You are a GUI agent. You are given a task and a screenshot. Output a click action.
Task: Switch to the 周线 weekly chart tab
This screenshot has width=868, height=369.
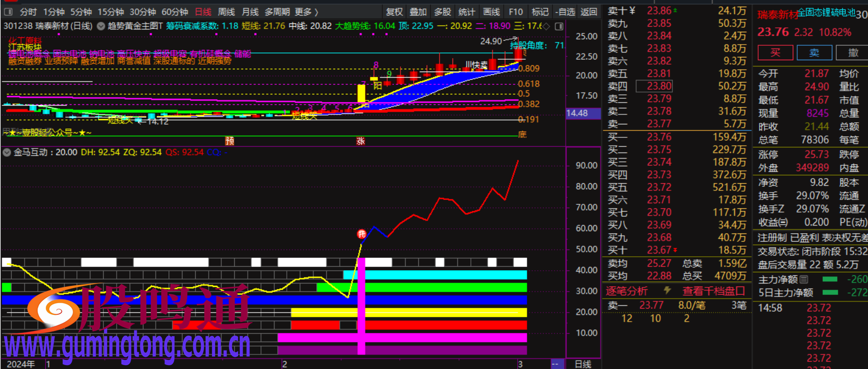click(x=226, y=12)
